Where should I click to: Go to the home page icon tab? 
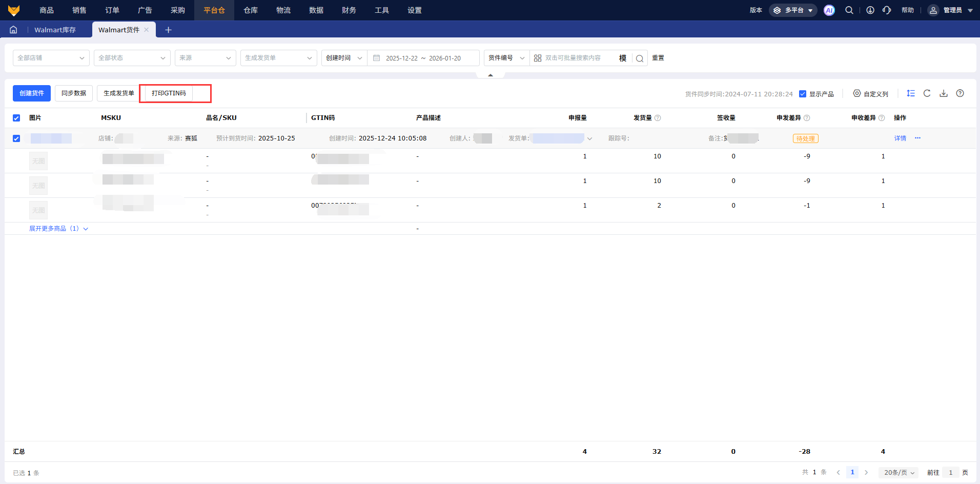[x=13, y=30]
